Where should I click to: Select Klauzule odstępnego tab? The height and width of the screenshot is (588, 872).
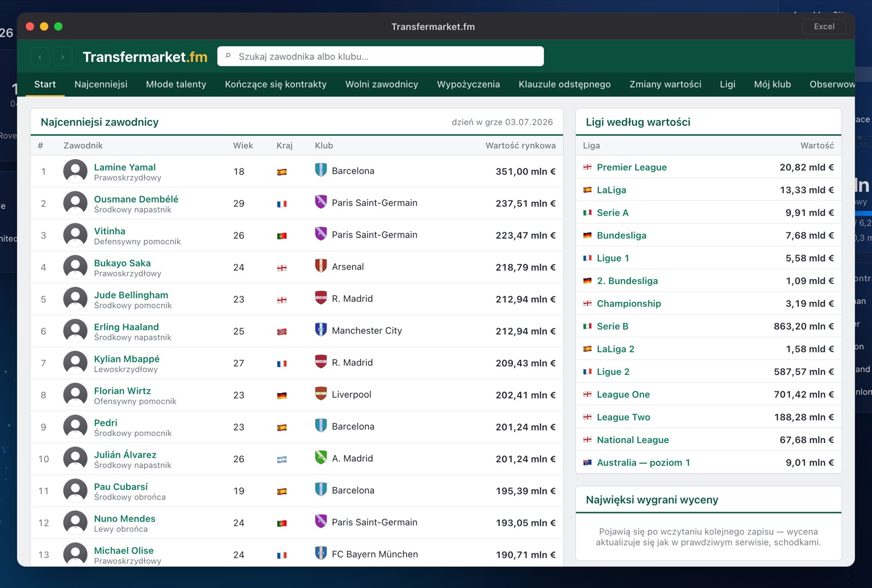pos(565,84)
